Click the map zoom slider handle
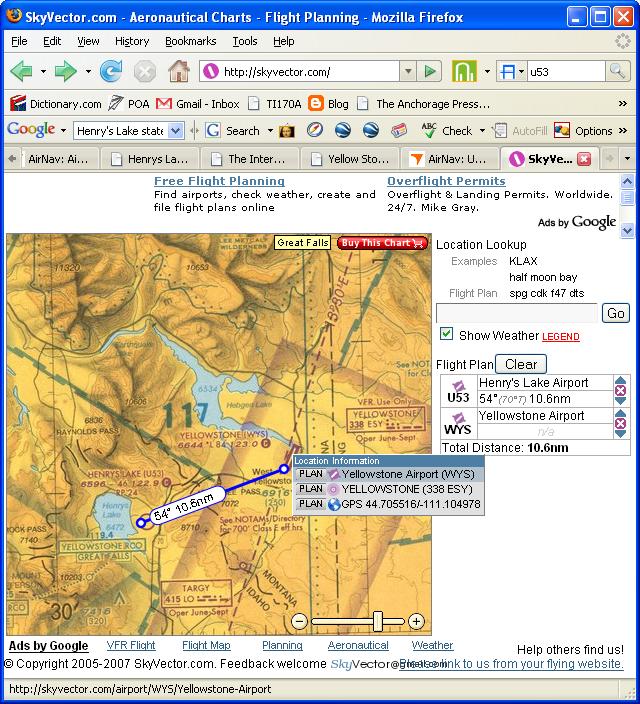The image size is (640, 704). [378, 621]
